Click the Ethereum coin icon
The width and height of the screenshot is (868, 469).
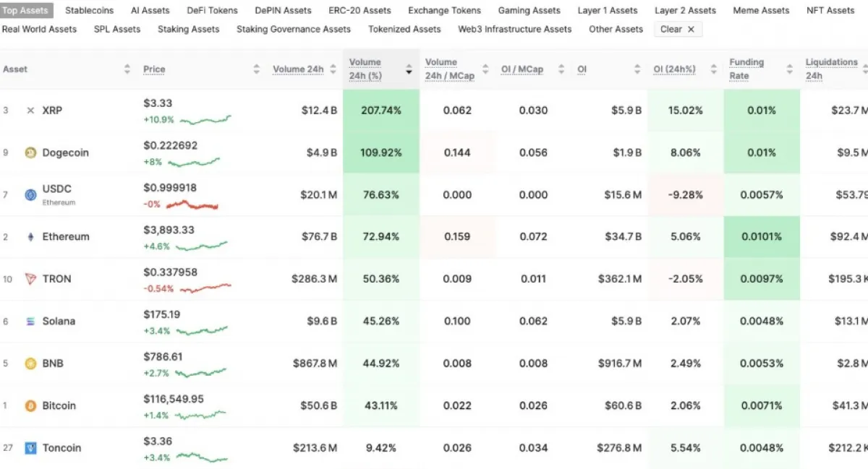tap(30, 237)
